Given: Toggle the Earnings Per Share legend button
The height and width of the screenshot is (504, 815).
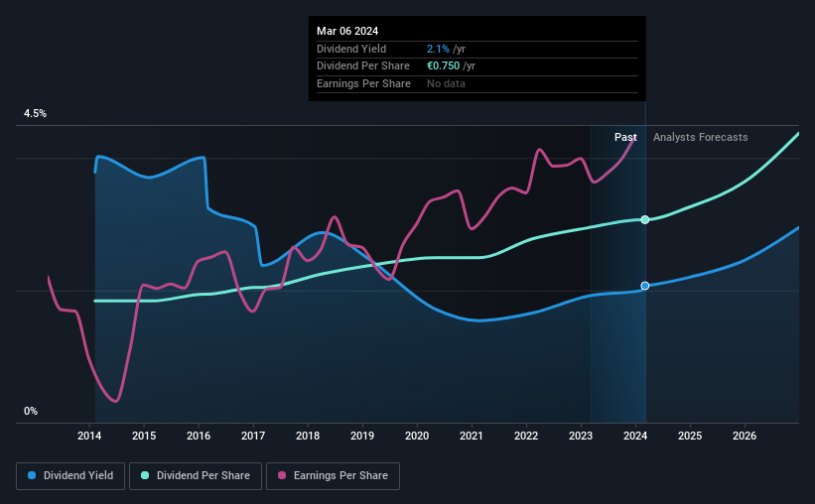Looking at the screenshot, I should (x=334, y=476).
